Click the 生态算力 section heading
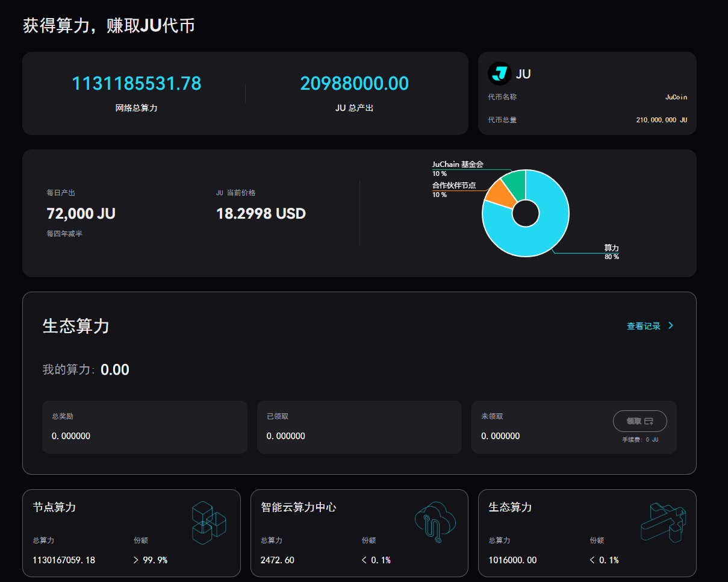Screen dimensions: 728x582 pos(76,327)
